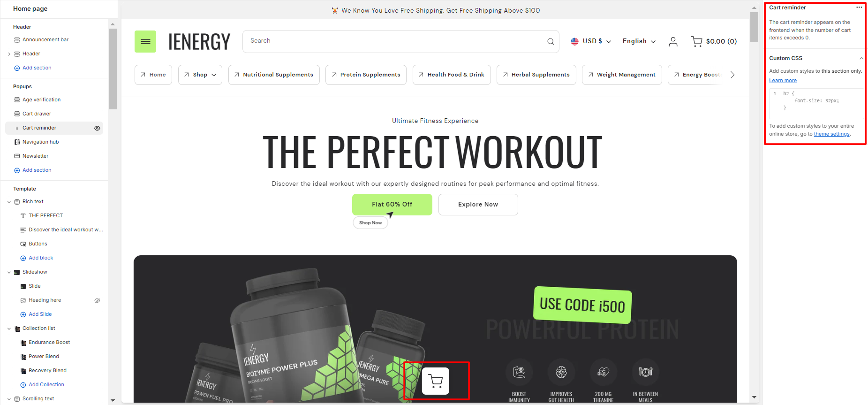Open the theme settings link
This screenshot has height=405, width=868.
(x=831, y=134)
